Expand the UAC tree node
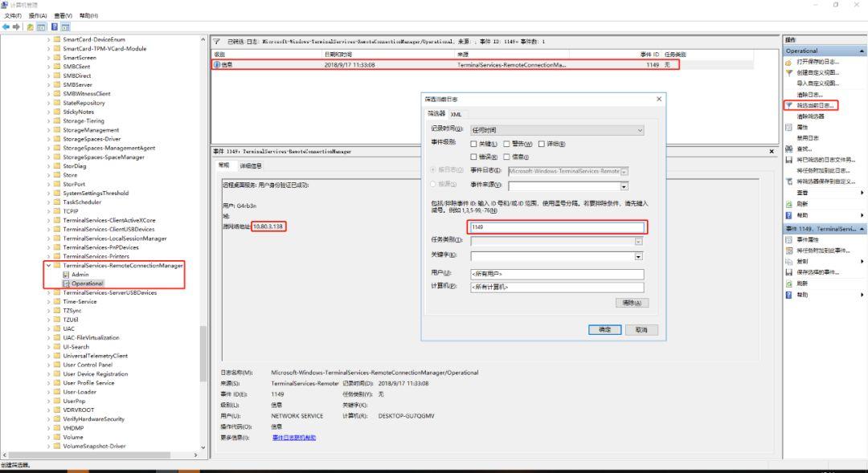 pyautogui.click(x=49, y=328)
